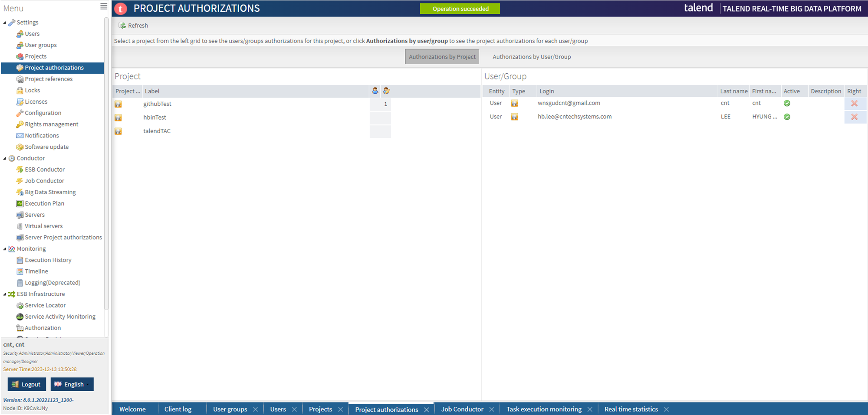This screenshot has height=415, width=868.
Task: Click the talendTAC project type icon
Action: point(118,131)
